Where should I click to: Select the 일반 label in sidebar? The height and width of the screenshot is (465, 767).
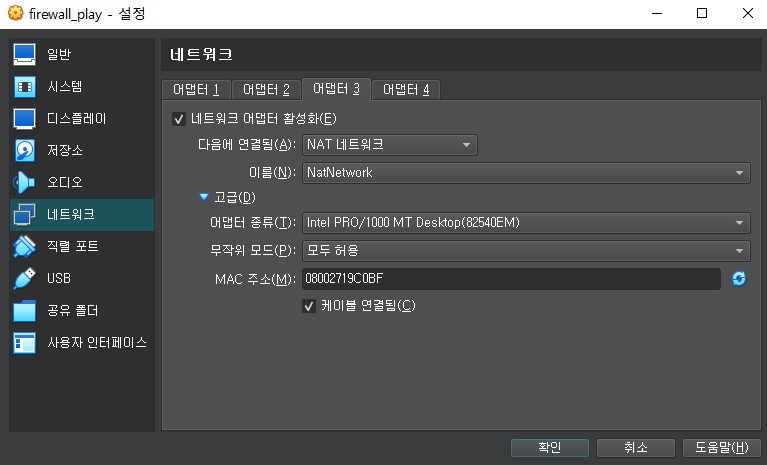click(x=59, y=54)
